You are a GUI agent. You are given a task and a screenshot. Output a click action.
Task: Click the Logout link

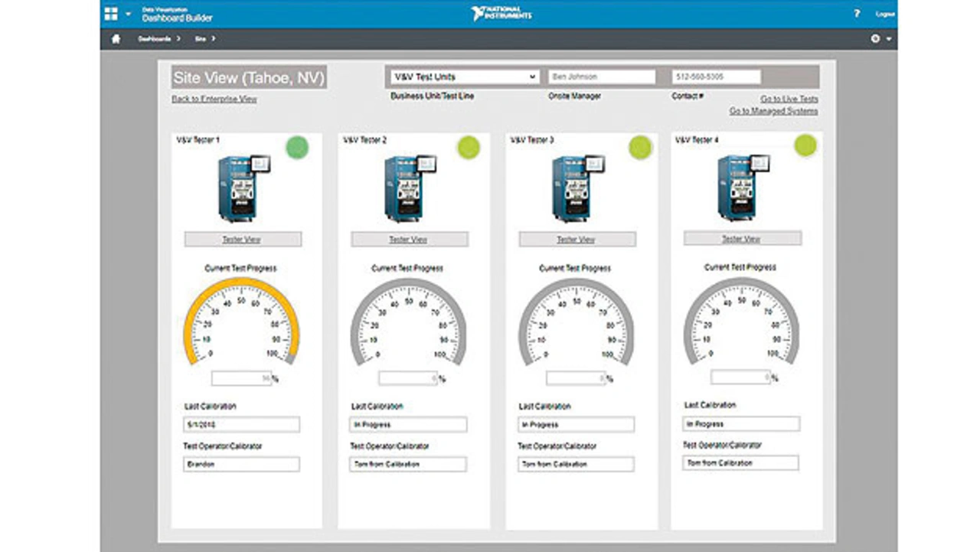(x=884, y=15)
